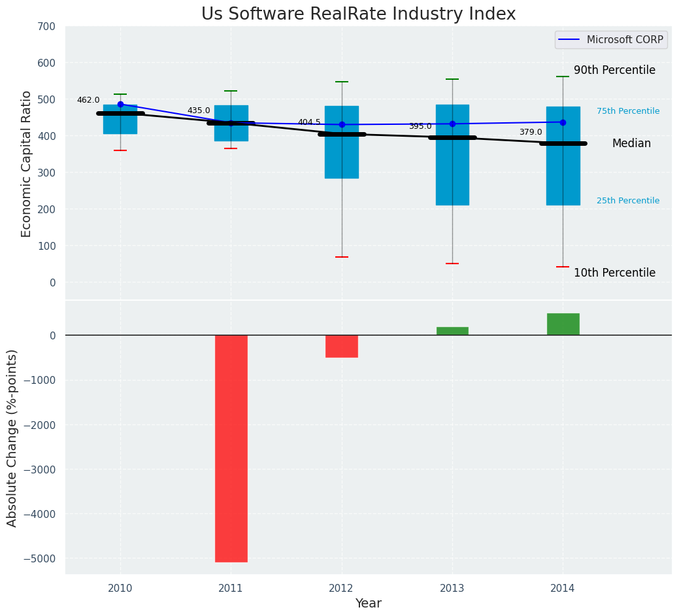Click the chart title Us Software RealRate
The width and height of the screenshot is (679, 616).
click(358, 14)
